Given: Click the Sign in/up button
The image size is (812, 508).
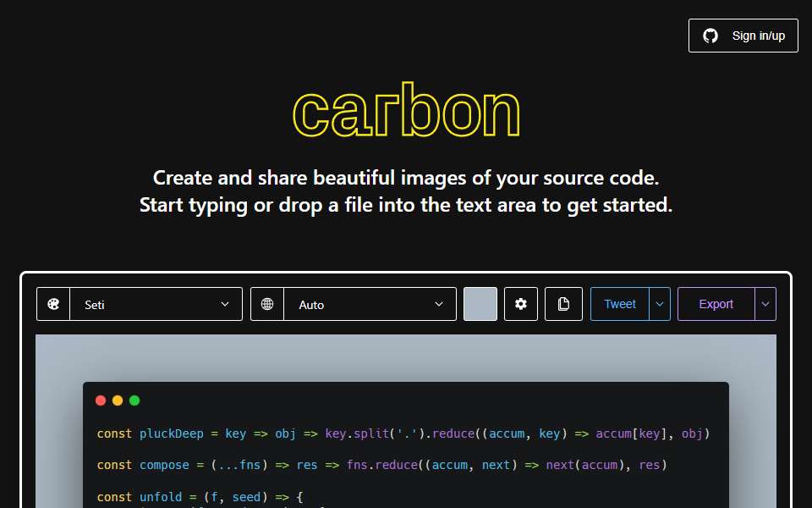Looking at the screenshot, I should point(743,36).
